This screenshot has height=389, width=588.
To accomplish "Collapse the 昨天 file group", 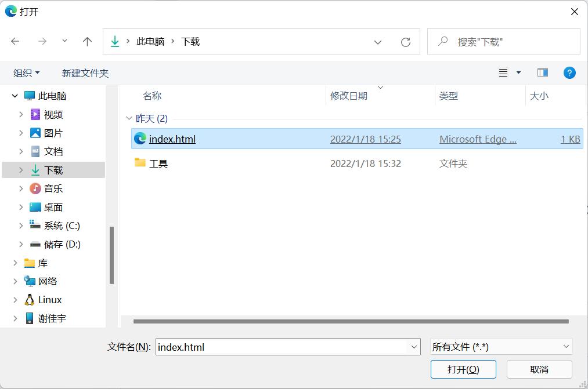I will tap(129, 118).
